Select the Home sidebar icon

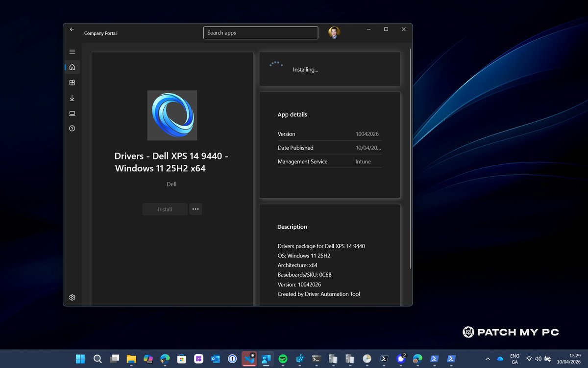pyautogui.click(x=72, y=67)
